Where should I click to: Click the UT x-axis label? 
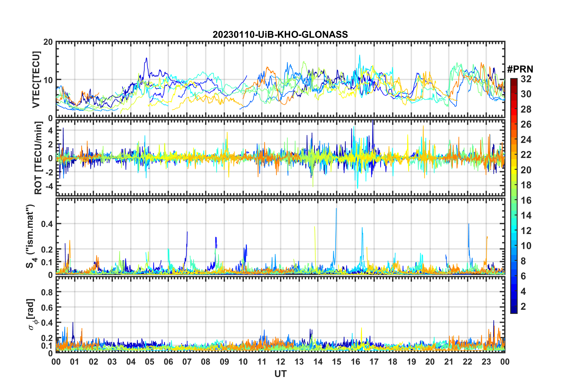tap(280, 374)
